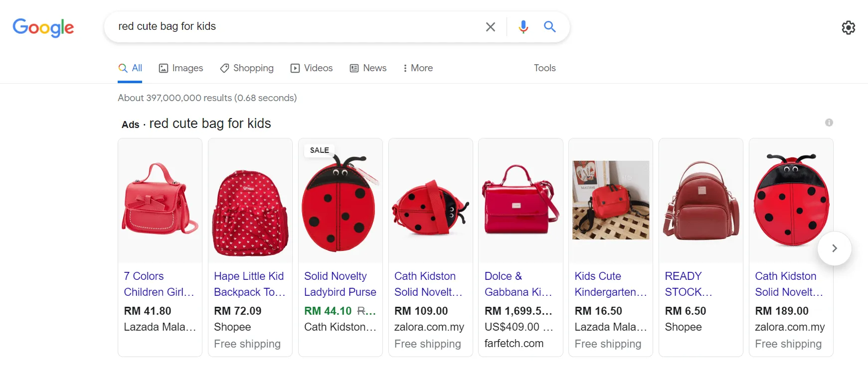
Task: Click the info icon next to the Ads row
Action: [x=830, y=122]
